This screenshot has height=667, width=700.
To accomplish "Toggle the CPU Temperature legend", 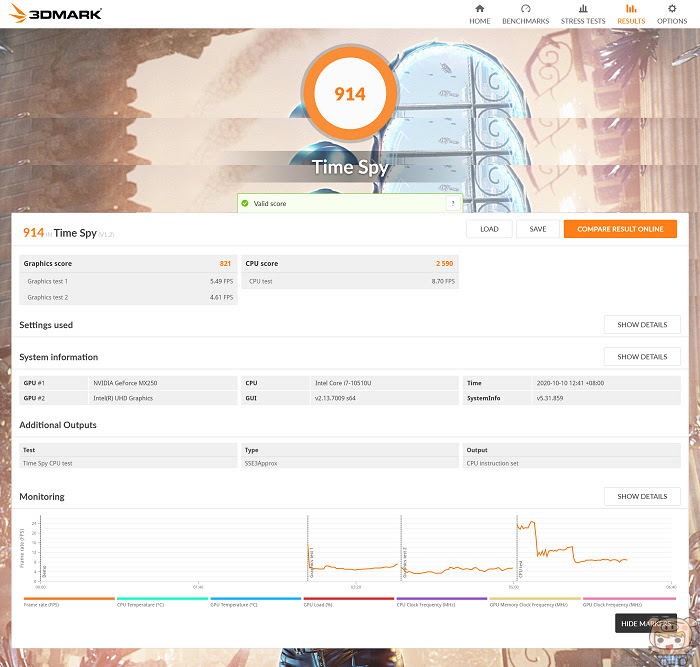I will point(162,601).
